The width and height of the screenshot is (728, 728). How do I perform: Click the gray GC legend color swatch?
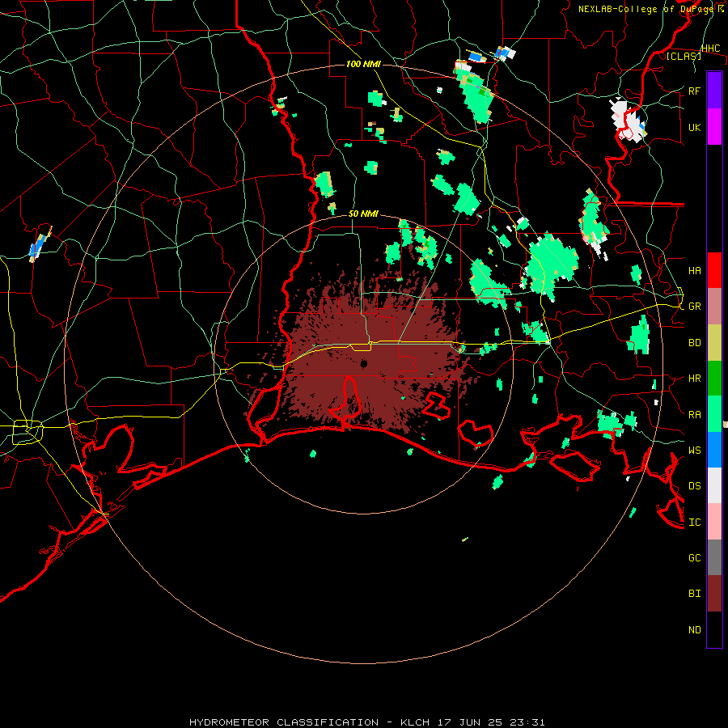click(714, 557)
